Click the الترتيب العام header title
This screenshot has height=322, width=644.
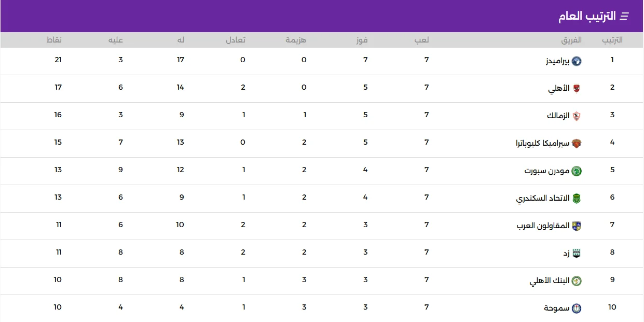(x=587, y=16)
